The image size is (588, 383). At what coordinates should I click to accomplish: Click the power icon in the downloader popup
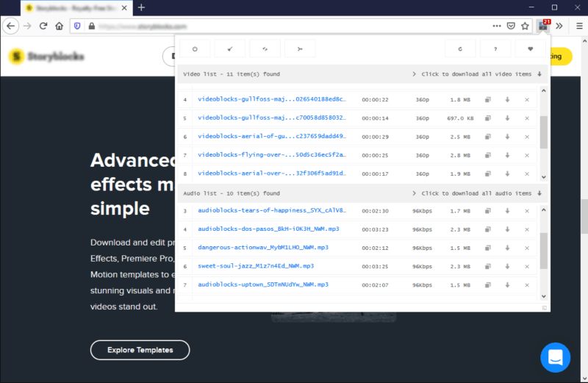195,49
